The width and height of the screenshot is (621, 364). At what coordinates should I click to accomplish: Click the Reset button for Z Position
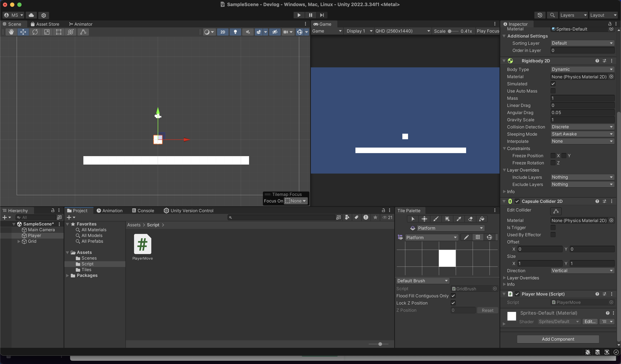tap(487, 310)
